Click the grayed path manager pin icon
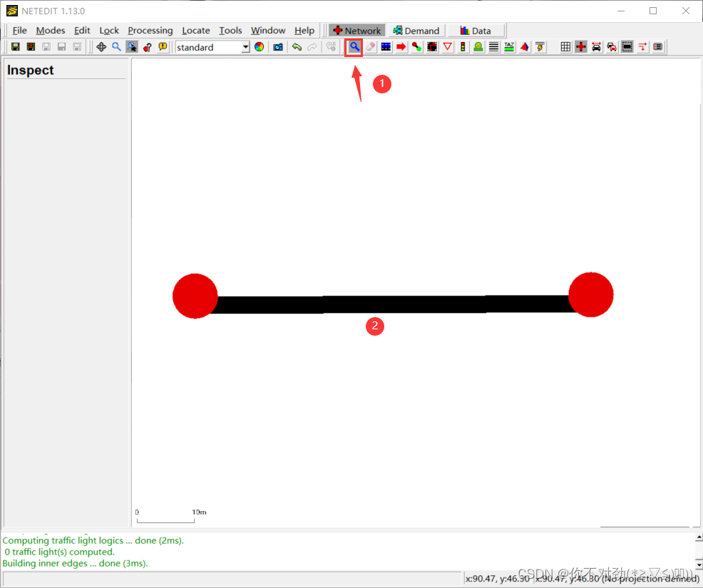703x588 pixels. [x=331, y=46]
